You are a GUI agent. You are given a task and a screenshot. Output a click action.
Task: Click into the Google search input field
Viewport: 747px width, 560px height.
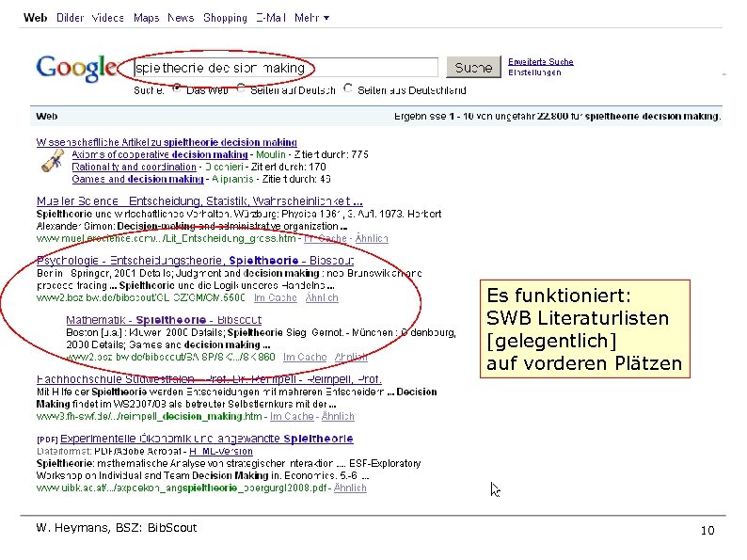286,68
